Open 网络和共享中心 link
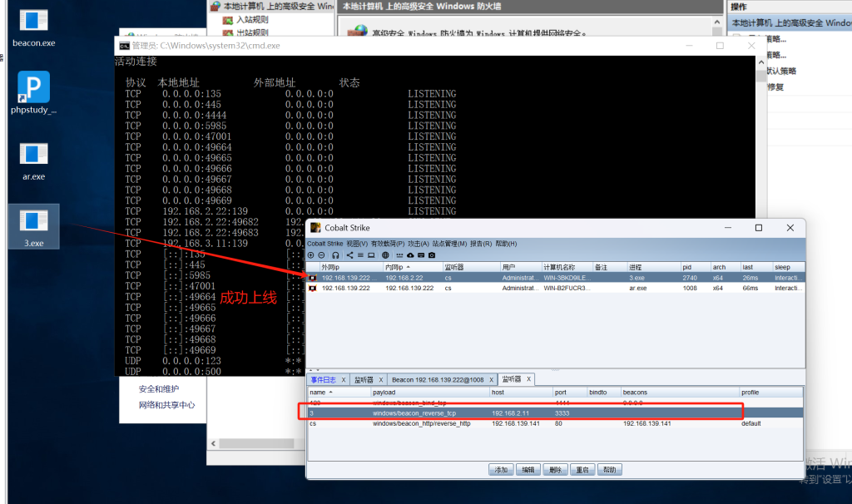The width and height of the screenshot is (852, 504). pyautogui.click(x=166, y=404)
